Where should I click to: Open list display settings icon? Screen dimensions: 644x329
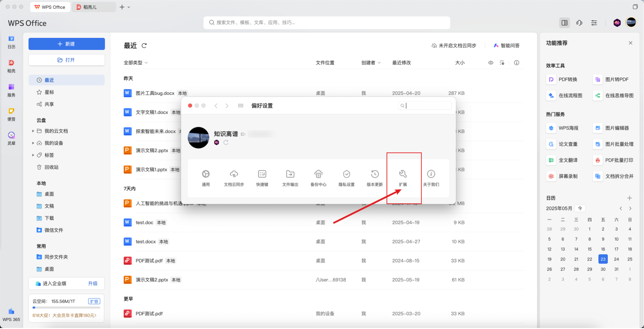(x=502, y=63)
